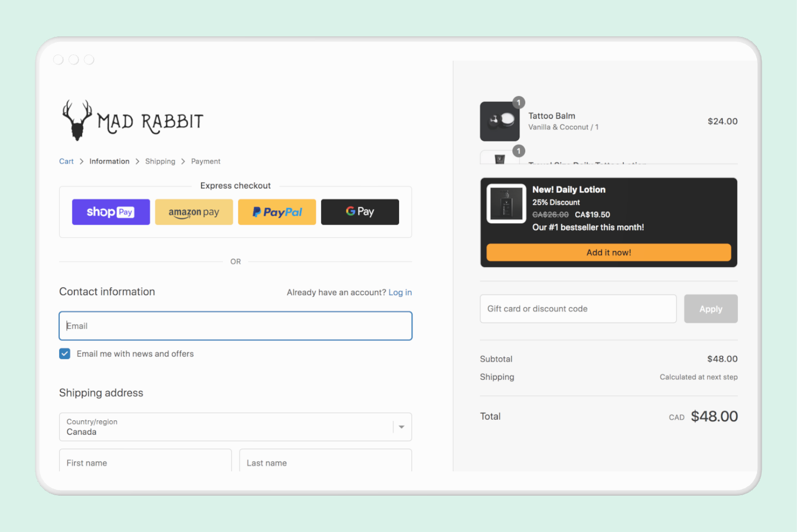This screenshot has height=532, width=797.
Task: Click the 'Contact information' heading
Action: coord(107,291)
